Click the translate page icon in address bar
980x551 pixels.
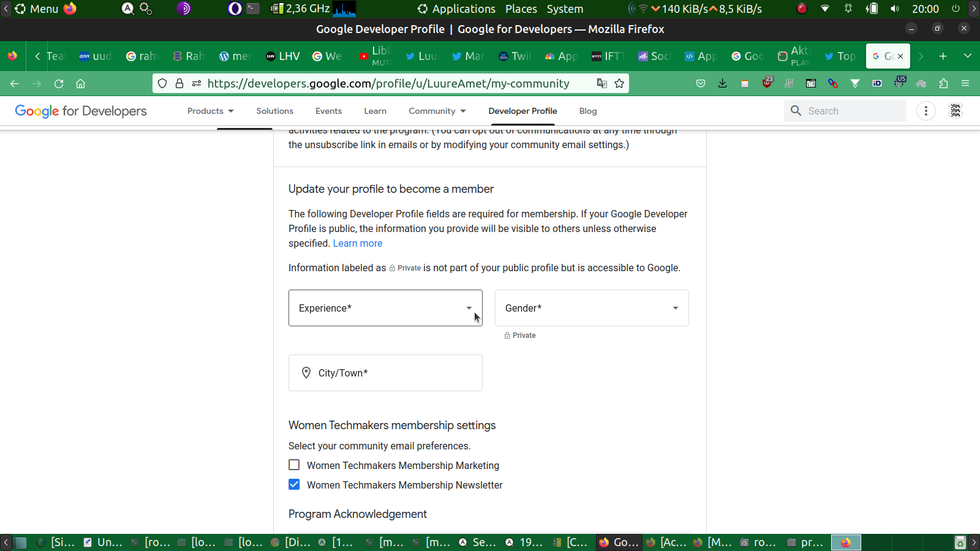602,83
